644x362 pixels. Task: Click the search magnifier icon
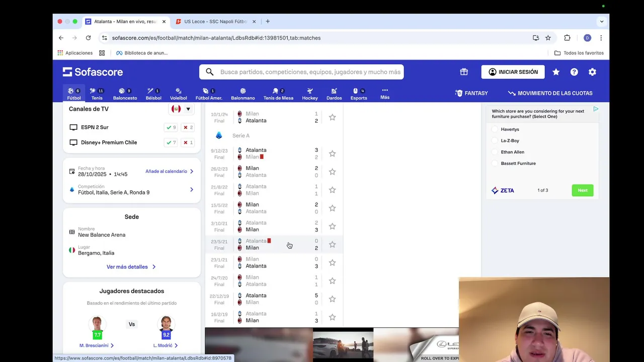pos(210,72)
